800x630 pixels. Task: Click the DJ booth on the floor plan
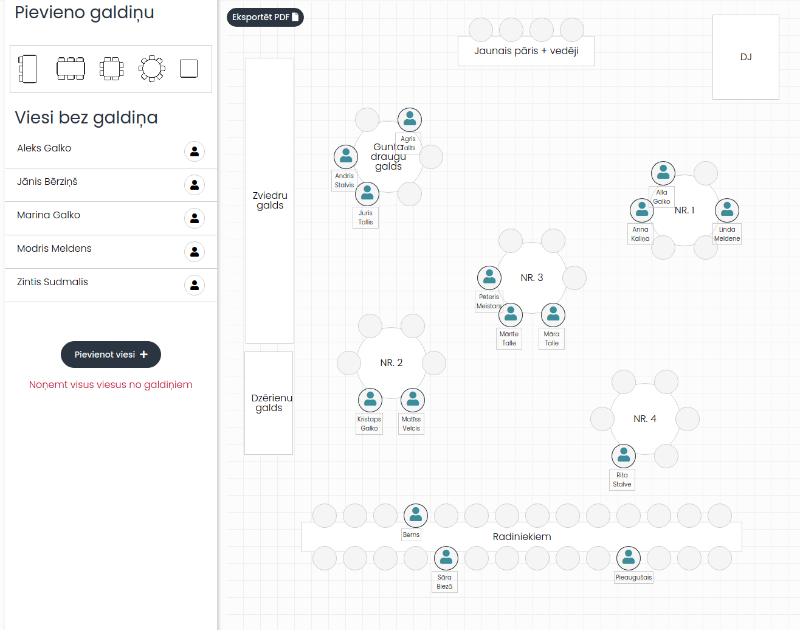pos(745,57)
